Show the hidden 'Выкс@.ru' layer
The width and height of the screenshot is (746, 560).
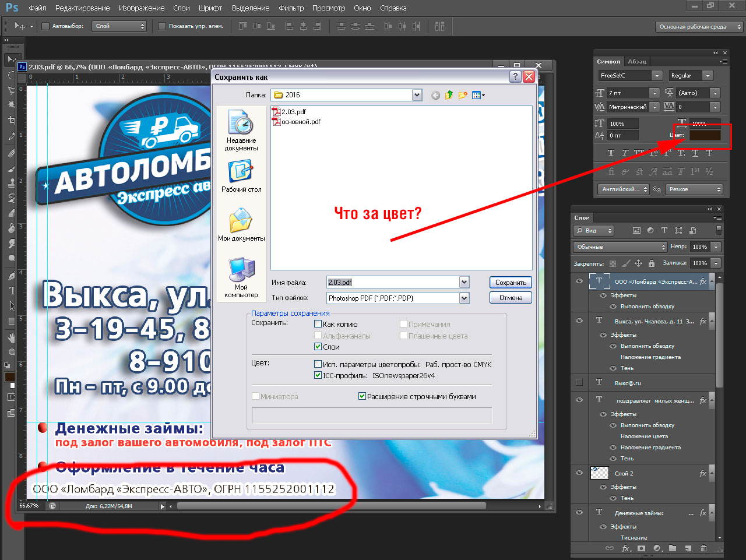tap(579, 382)
